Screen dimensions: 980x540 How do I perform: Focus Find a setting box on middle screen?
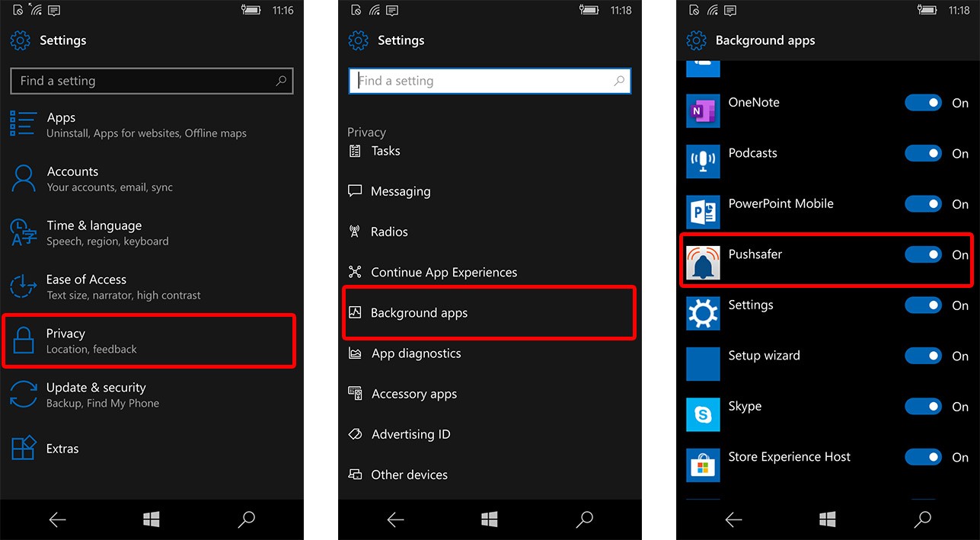490,81
